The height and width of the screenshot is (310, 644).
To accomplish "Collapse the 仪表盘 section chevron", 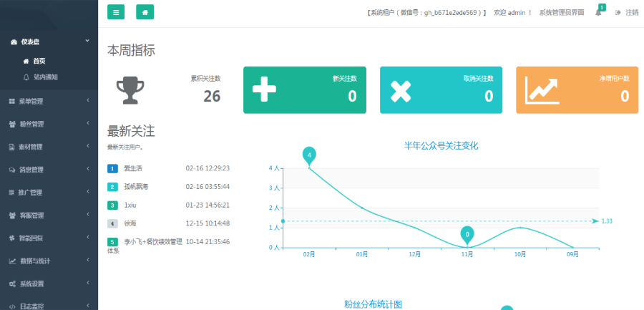I will click(87, 41).
